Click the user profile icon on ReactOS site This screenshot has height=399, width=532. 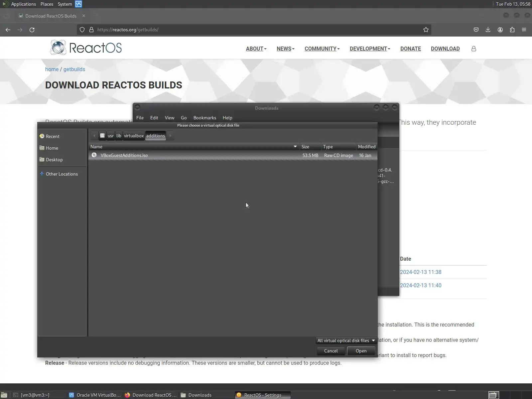click(x=474, y=49)
